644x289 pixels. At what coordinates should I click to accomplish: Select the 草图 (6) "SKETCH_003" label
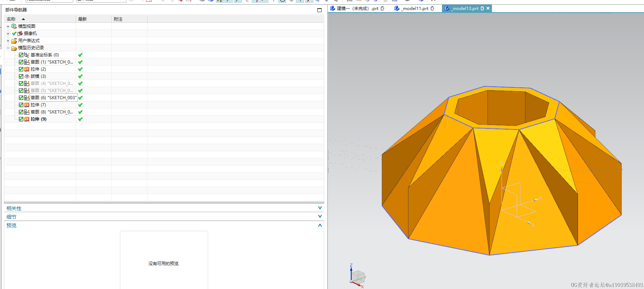pos(54,98)
